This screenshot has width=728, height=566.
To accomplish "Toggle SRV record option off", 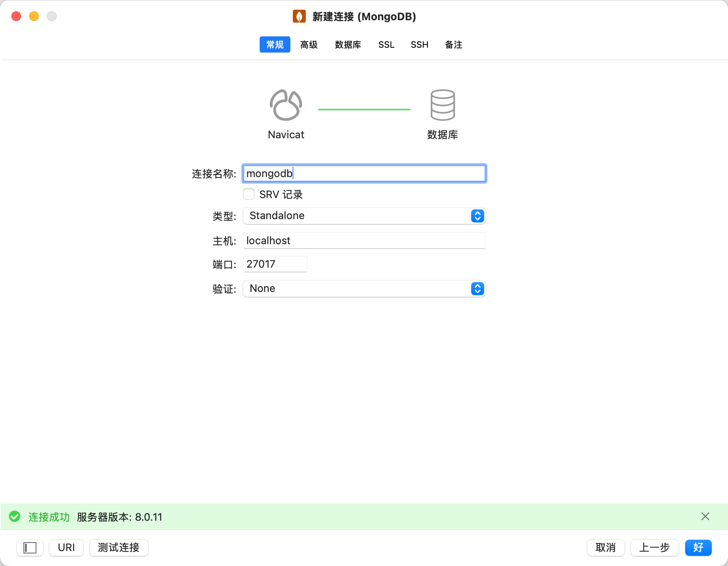I will coord(248,194).
